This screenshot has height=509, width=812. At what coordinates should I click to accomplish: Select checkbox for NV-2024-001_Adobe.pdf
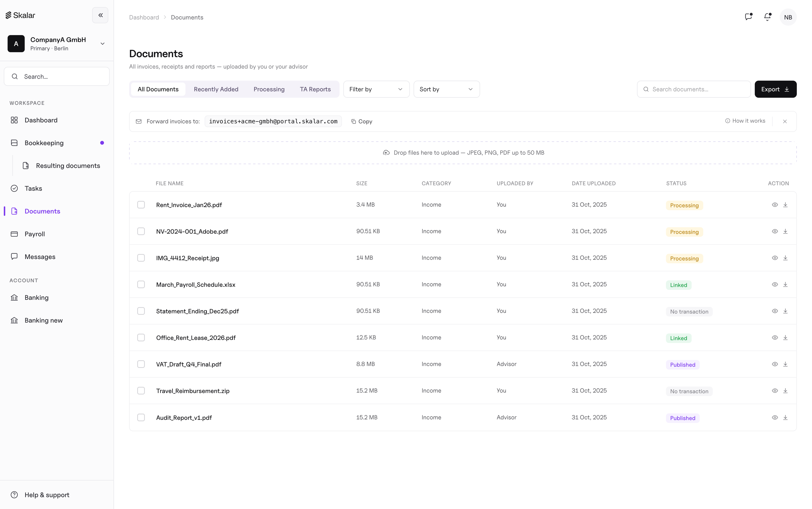tap(141, 231)
